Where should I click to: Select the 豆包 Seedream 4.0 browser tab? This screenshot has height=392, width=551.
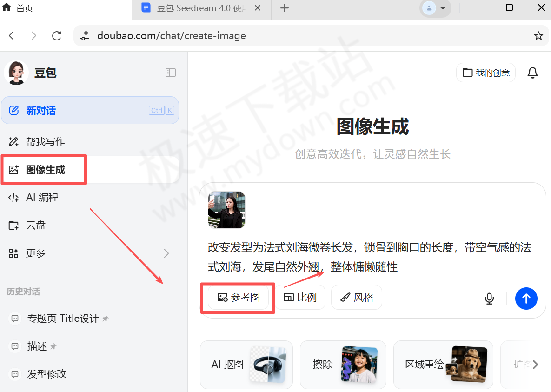click(195, 7)
